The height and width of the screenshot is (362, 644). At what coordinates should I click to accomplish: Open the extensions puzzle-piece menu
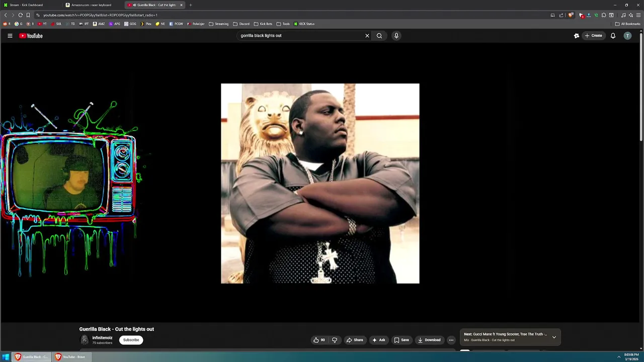604,15
